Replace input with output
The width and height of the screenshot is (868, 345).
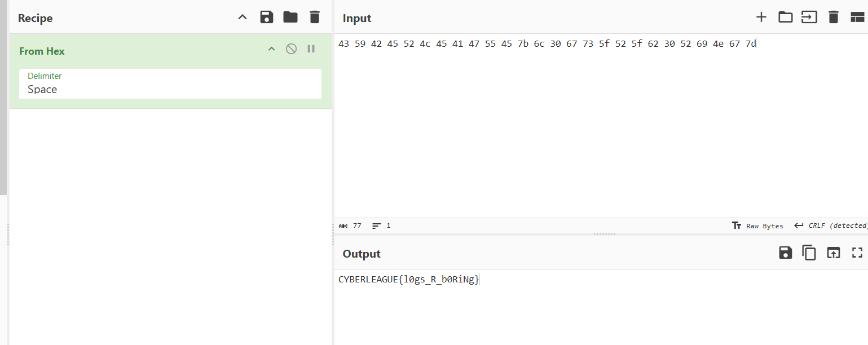833,253
